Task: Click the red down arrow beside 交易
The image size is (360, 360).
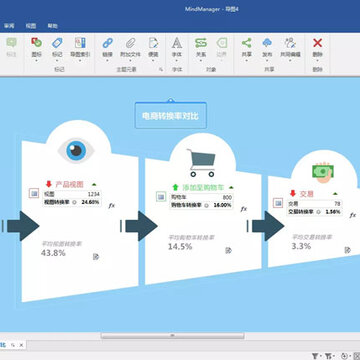Action: (293, 193)
